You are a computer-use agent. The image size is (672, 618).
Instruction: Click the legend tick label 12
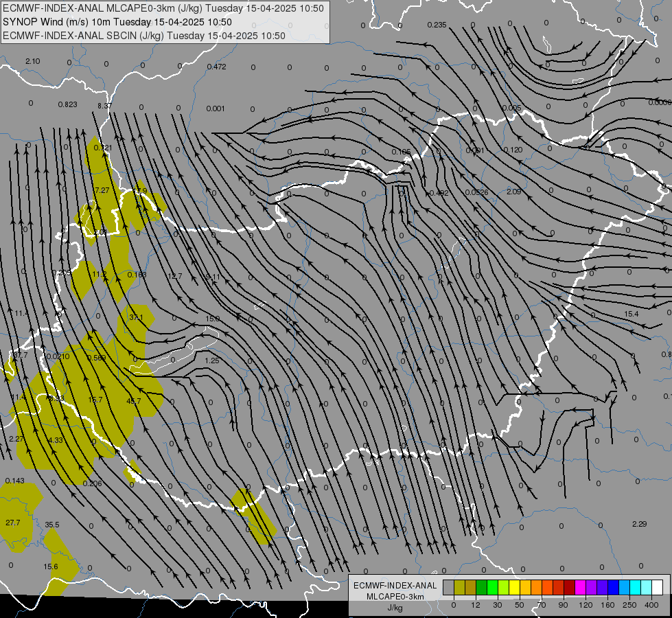point(475,605)
